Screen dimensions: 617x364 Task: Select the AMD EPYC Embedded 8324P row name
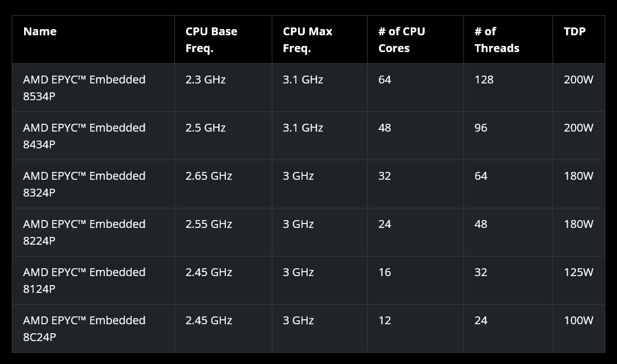point(84,184)
